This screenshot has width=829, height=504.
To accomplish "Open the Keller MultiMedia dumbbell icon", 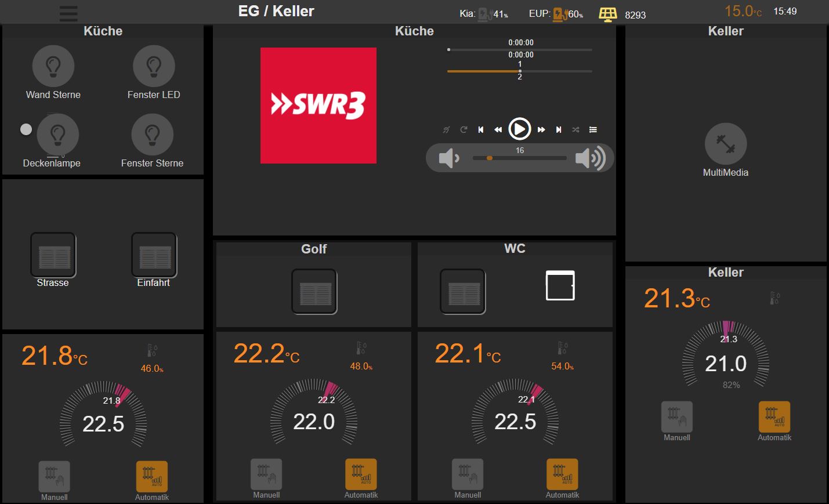I will (x=726, y=144).
